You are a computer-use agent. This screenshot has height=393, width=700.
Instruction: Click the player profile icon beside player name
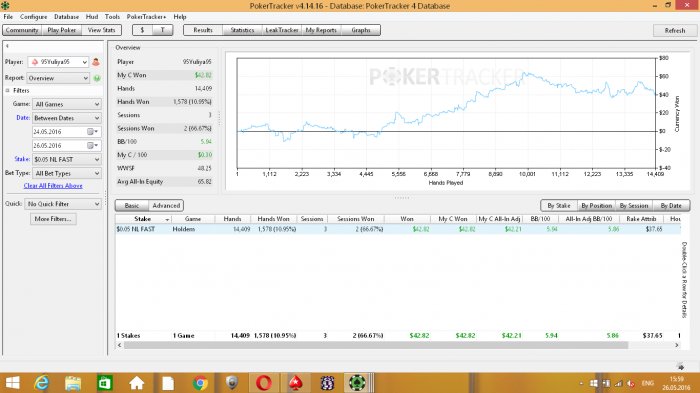click(96, 62)
